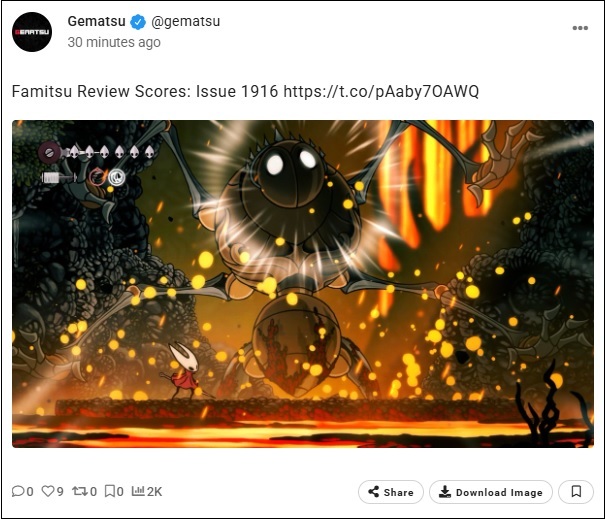Click the download arrow icon
605x519 pixels.
445,492
